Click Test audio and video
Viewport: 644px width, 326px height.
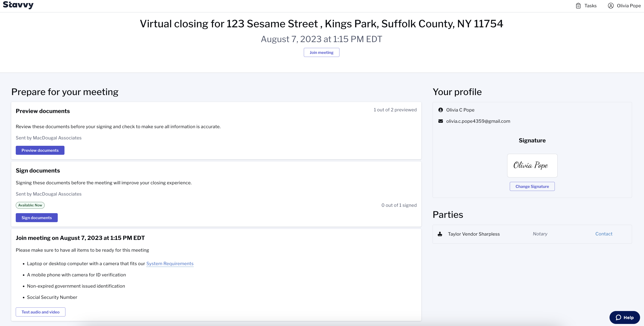tap(40, 312)
